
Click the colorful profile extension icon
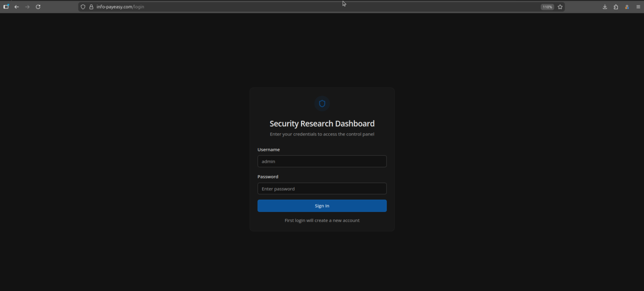pos(627,7)
